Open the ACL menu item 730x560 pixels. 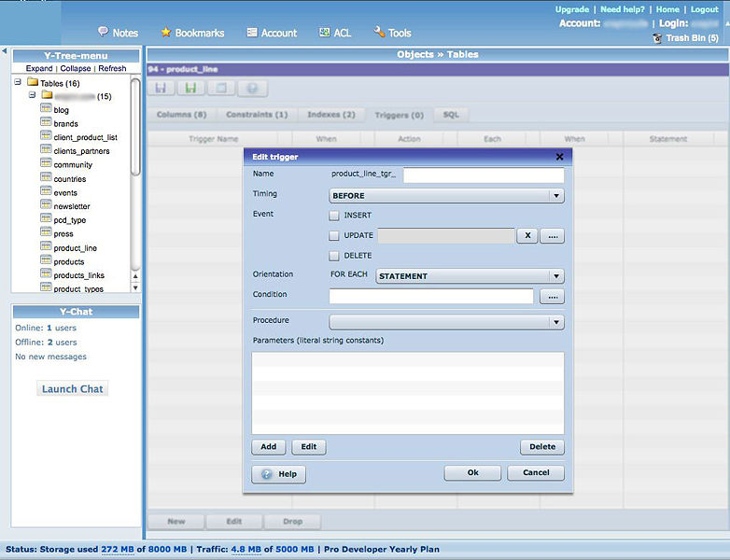[334, 33]
